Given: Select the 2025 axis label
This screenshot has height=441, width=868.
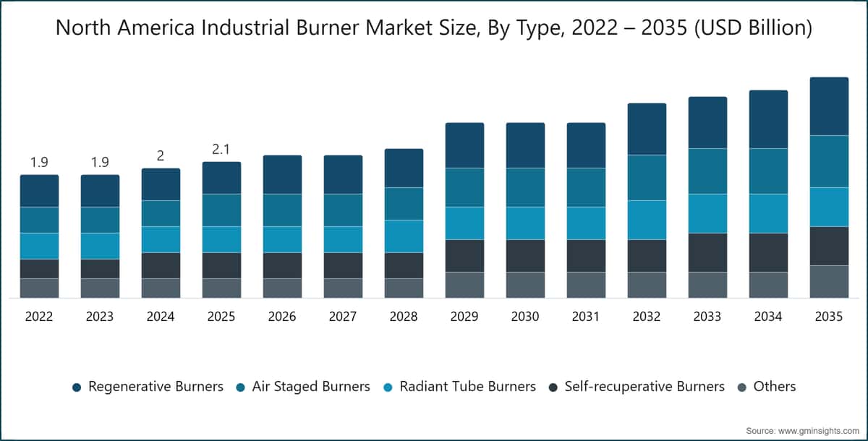Looking at the screenshot, I should (221, 317).
